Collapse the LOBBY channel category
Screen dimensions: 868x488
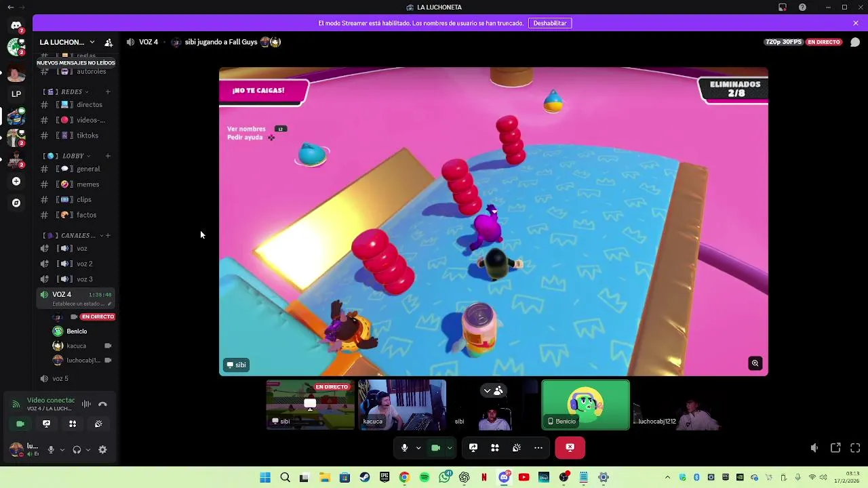click(66, 156)
